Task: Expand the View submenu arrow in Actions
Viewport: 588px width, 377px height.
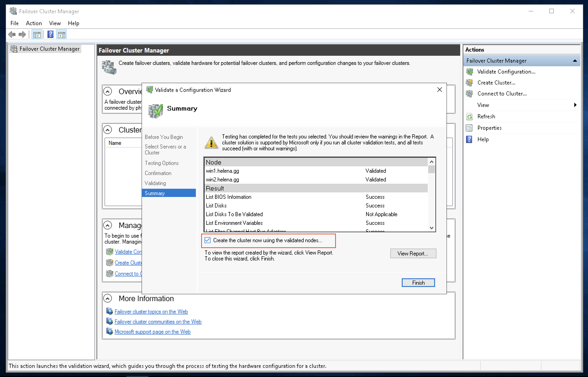Action: [x=575, y=105]
